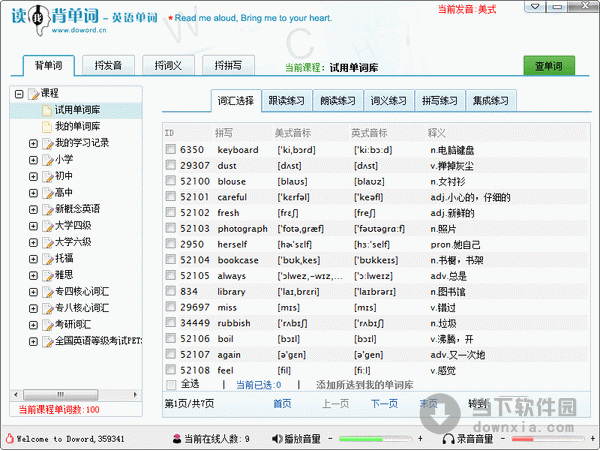Switch to the 捋拼写 main tab
Screen dimensions: 600x451
(x=228, y=66)
